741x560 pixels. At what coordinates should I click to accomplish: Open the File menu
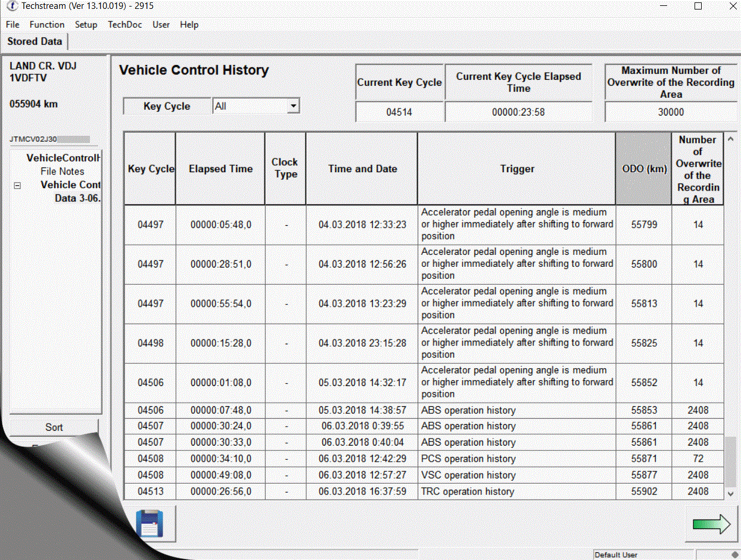point(13,24)
